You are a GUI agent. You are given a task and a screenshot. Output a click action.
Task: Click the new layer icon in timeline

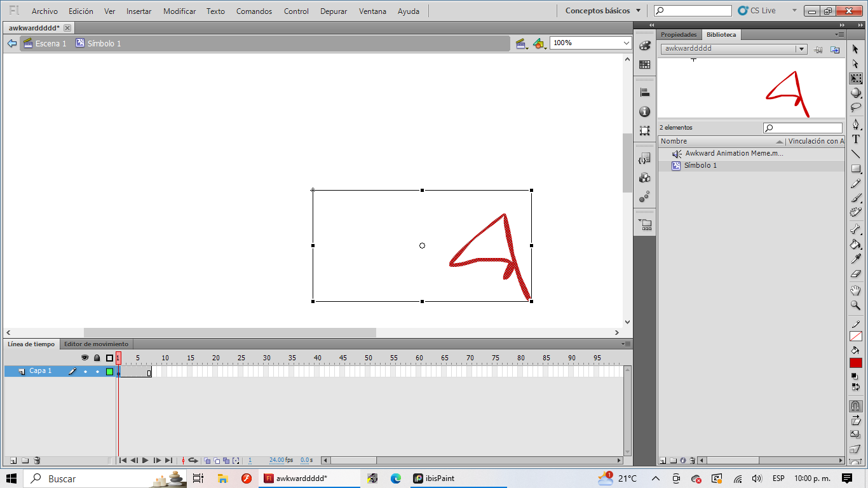point(12,460)
